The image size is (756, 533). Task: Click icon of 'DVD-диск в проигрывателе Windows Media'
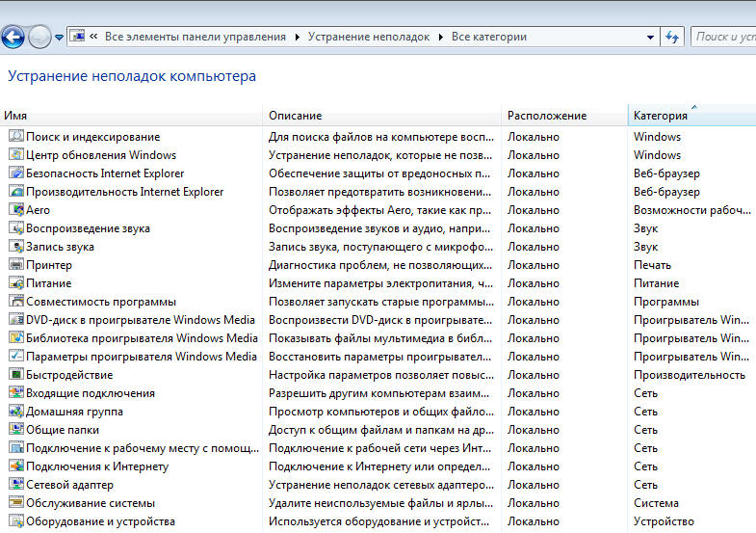(x=16, y=320)
